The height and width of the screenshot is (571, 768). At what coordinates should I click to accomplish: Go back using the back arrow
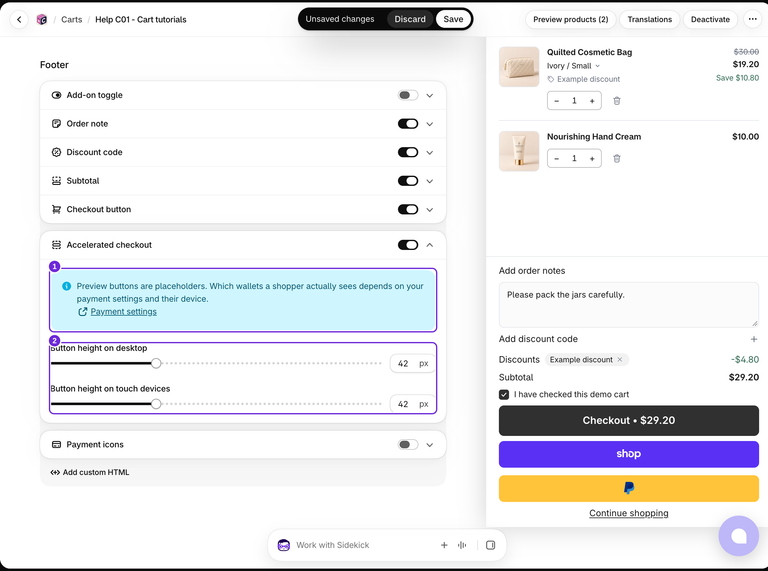point(19,20)
